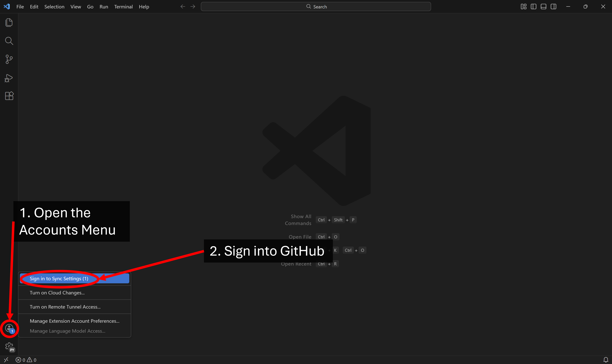Open the Source Control view
This screenshot has width=612, height=364.
click(9, 59)
